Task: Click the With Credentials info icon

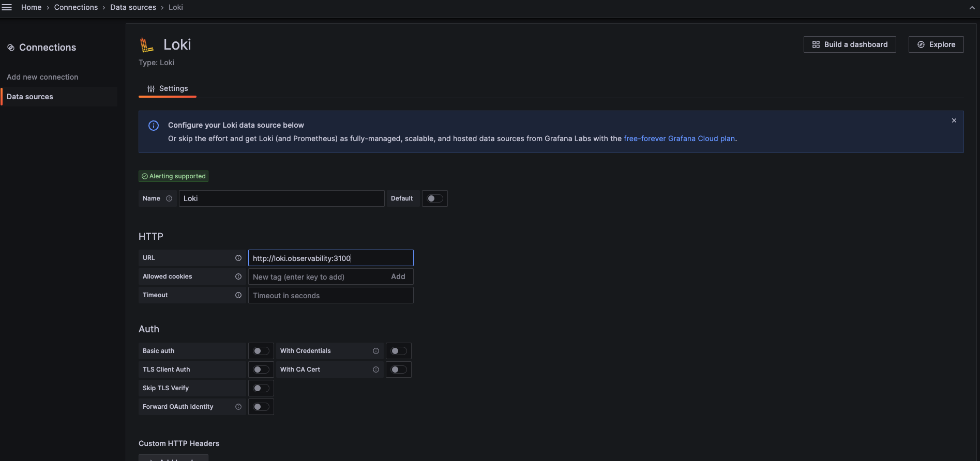Action: [x=376, y=351]
